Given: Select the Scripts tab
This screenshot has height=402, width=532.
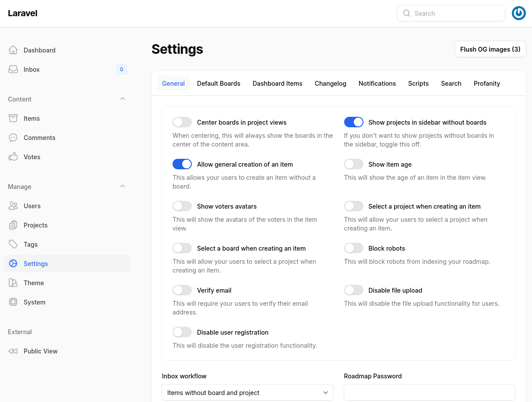Looking at the screenshot, I should point(418,83).
